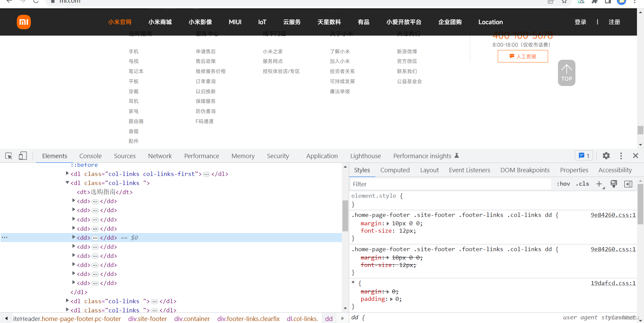Select the div.container breadcrumb
This screenshot has width=644, height=323.
[192, 319]
